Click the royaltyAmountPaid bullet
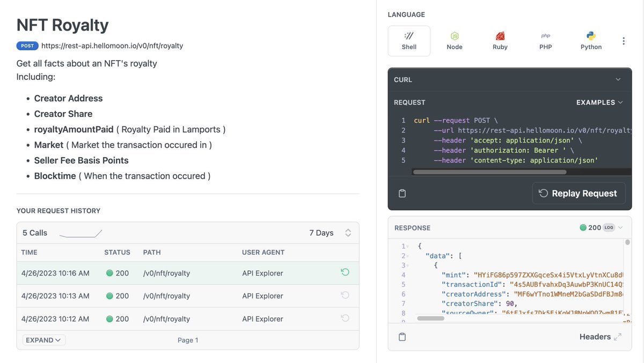The width and height of the screenshot is (644, 363). (x=130, y=129)
